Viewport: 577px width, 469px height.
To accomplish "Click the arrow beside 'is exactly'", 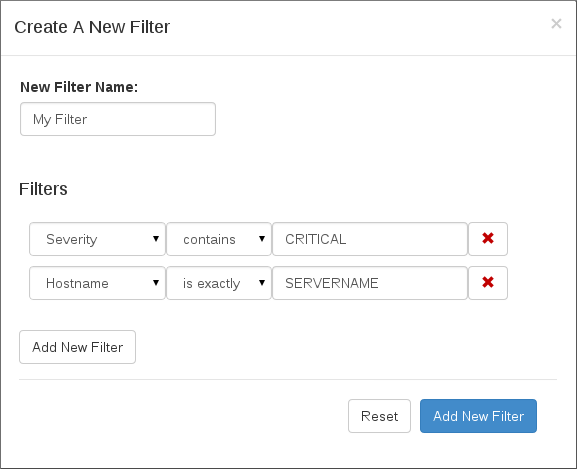I will [x=262, y=283].
